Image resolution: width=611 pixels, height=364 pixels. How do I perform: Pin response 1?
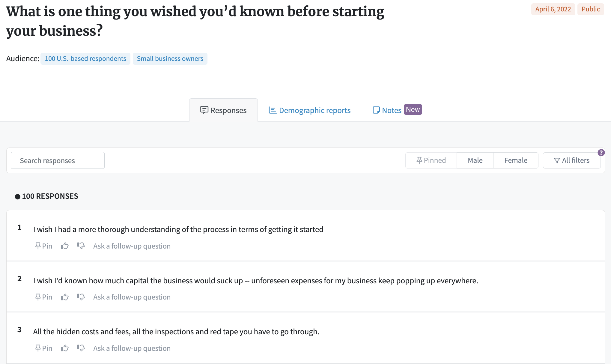(x=44, y=246)
